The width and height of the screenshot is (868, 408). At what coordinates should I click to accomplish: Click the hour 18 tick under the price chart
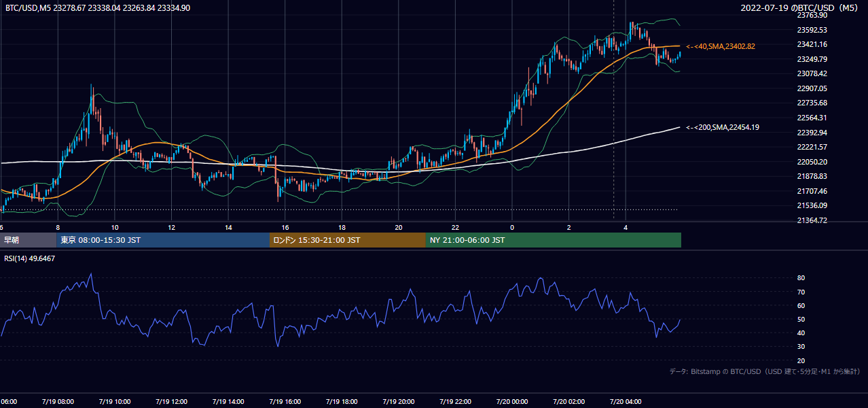tap(342, 227)
